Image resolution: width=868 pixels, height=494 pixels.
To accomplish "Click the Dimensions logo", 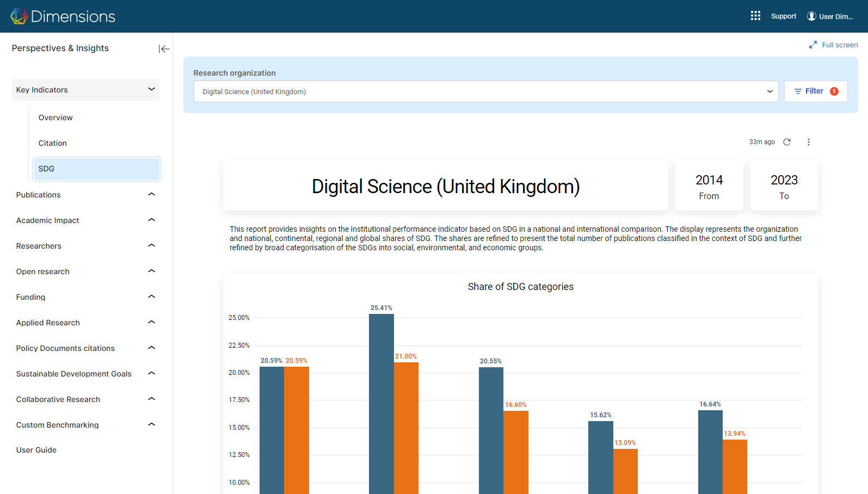I will tap(63, 16).
